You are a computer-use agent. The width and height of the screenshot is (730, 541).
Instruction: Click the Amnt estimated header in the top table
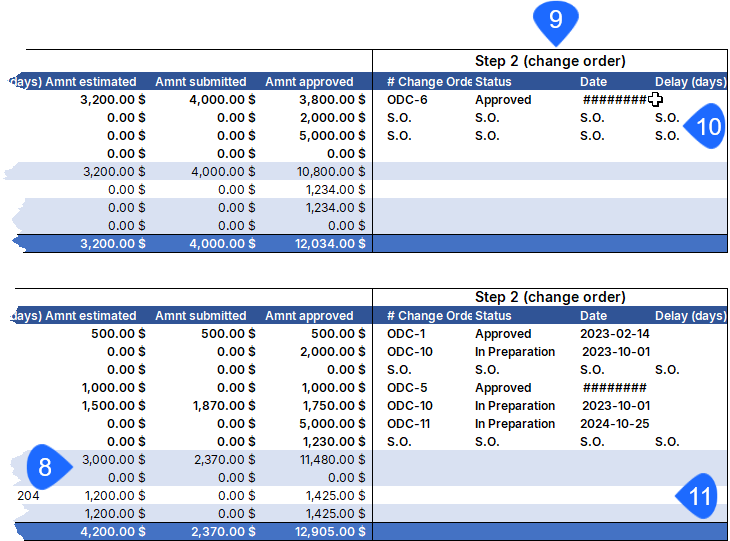(x=91, y=82)
